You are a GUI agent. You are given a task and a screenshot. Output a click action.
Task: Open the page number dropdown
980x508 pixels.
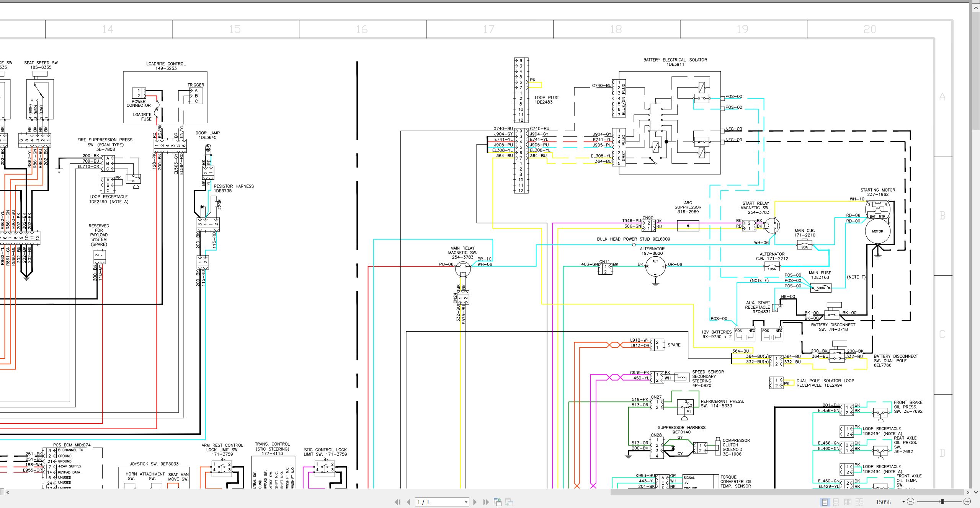click(466, 502)
